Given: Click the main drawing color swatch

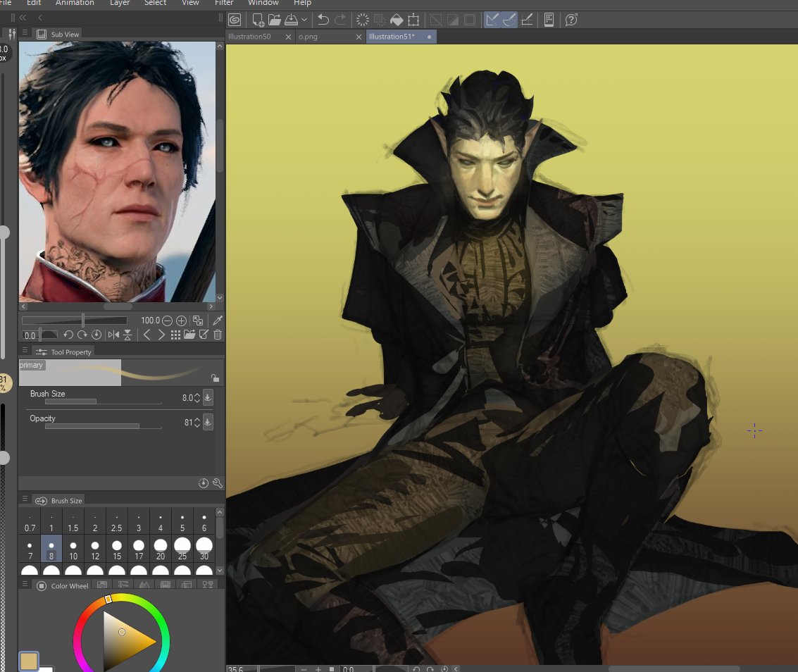Looking at the screenshot, I should pos(28,661).
